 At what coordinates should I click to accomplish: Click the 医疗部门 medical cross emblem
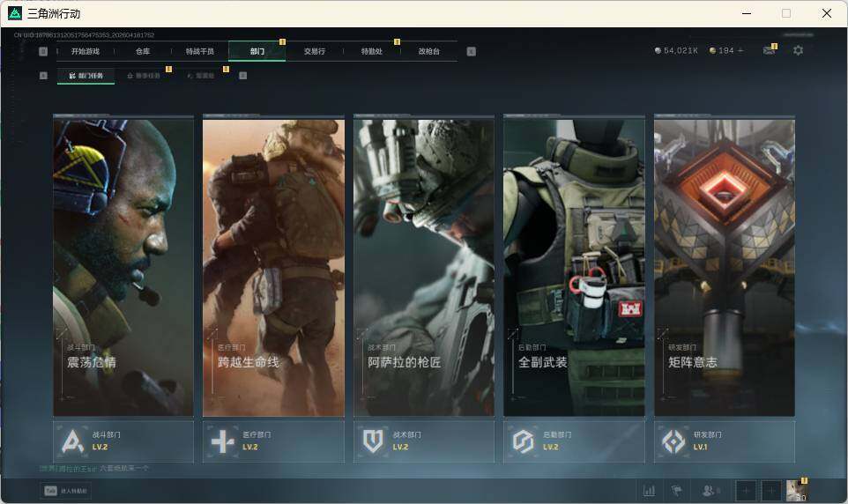coord(223,441)
